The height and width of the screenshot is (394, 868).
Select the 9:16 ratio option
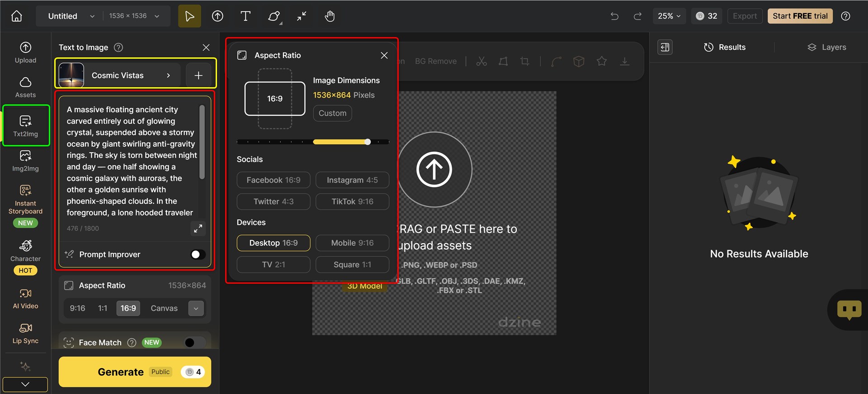pyautogui.click(x=77, y=308)
